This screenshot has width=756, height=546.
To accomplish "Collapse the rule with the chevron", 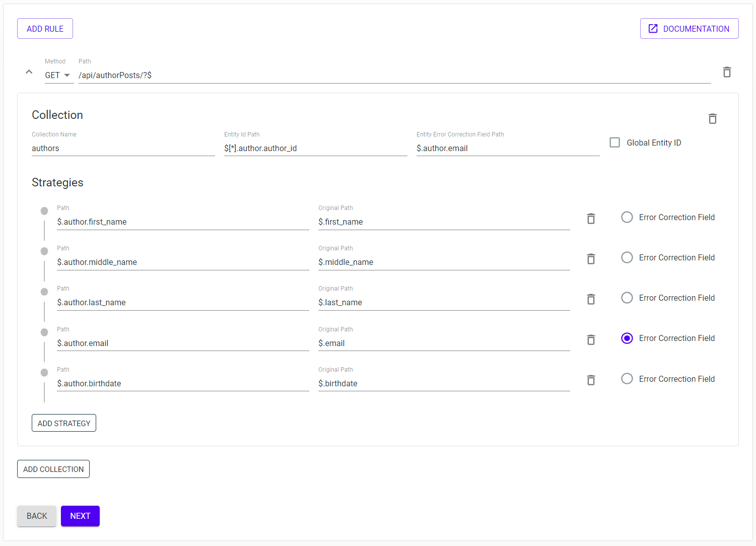I will point(29,72).
